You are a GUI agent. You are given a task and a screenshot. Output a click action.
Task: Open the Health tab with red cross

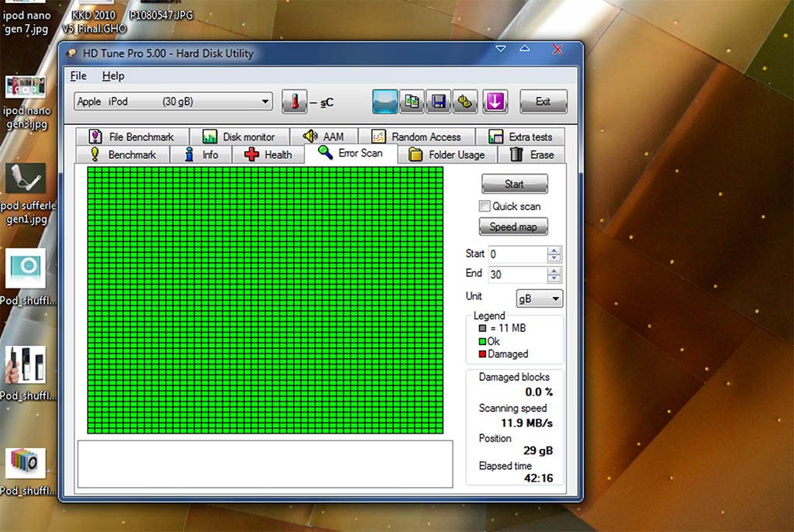pyautogui.click(x=268, y=154)
